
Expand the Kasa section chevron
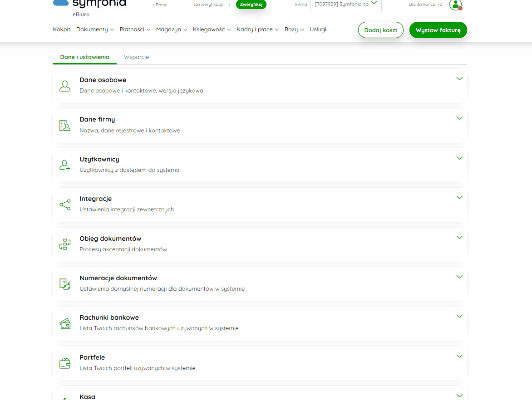point(459,395)
